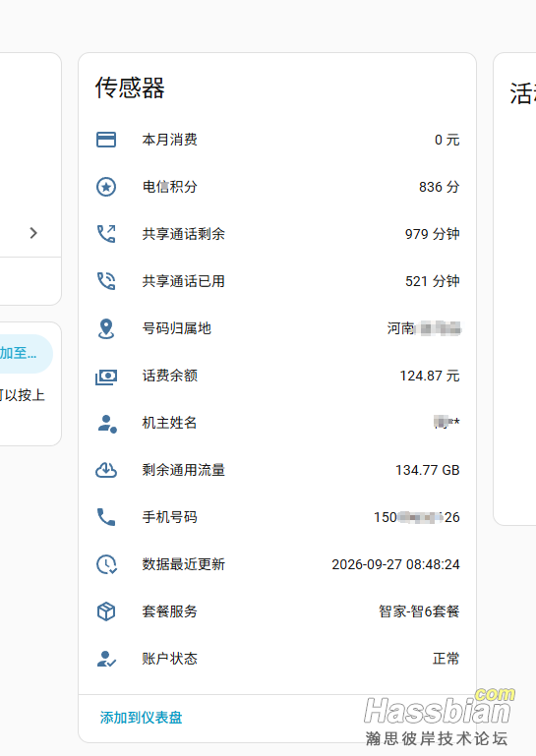Image resolution: width=536 pixels, height=756 pixels.
Task: Open the 共享通话剩余 sensor row
Action: [x=277, y=234]
